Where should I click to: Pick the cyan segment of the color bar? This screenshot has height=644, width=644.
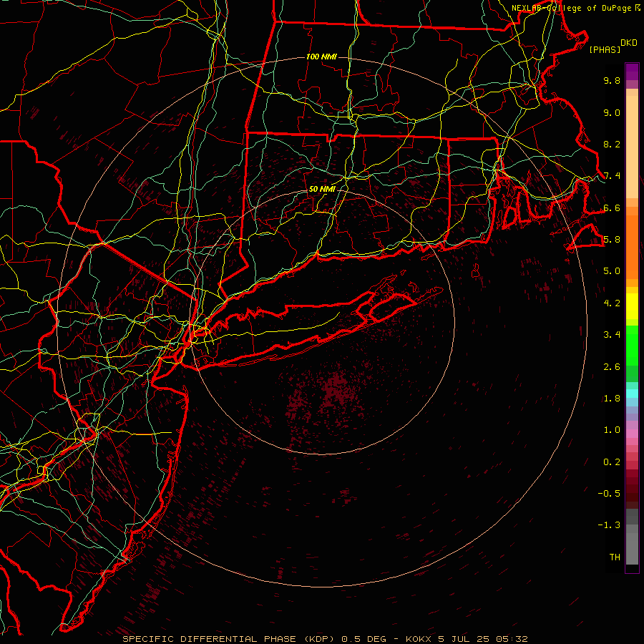[632, 394]
